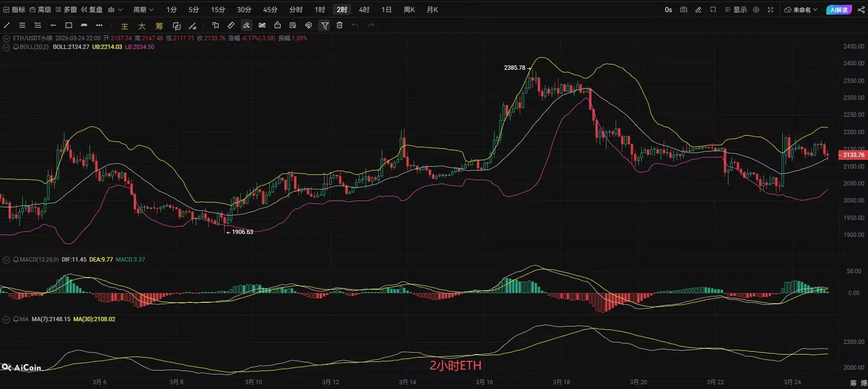Click the 2385.78 high price marker
This screenshot has height=389, width=868.
(514, 68)
